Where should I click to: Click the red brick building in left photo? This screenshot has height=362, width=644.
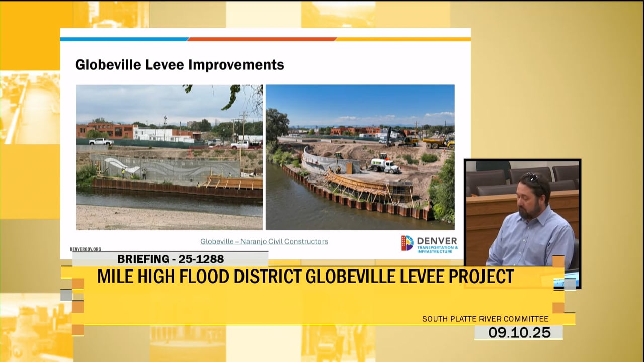click(105, 130)
